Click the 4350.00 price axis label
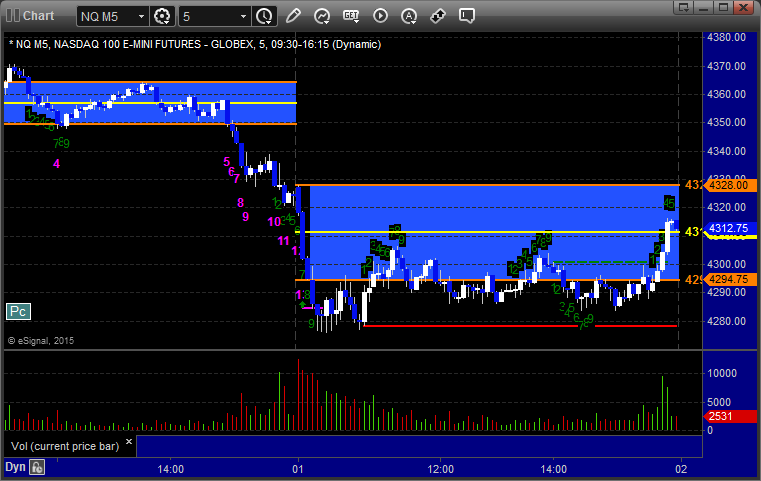 727,122
